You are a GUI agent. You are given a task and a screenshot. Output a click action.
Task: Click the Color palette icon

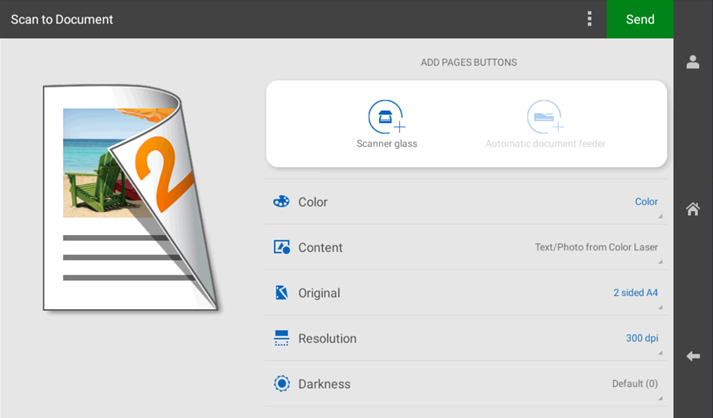tap(281, 202)
